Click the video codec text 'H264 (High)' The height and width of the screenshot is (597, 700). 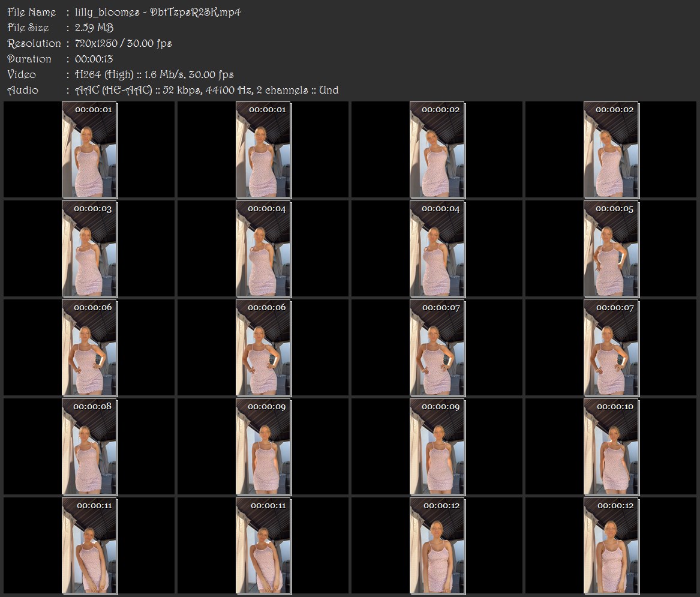104,74
